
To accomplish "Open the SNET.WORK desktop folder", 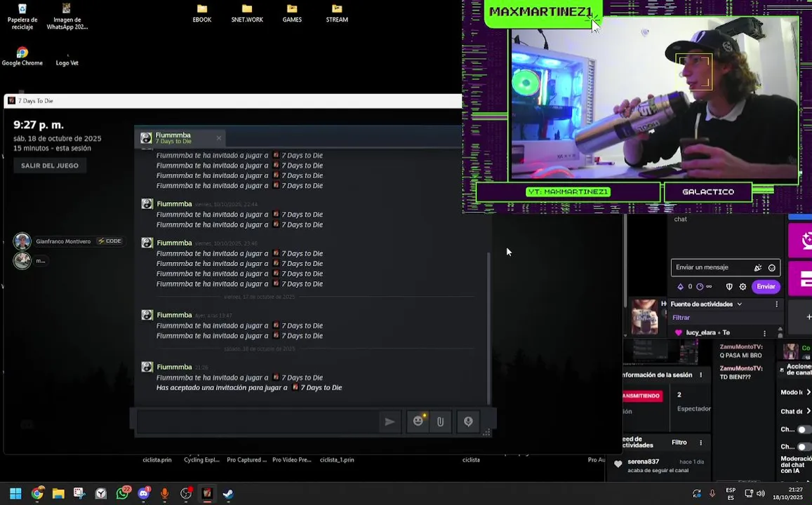I will click(x=247, y=13).
